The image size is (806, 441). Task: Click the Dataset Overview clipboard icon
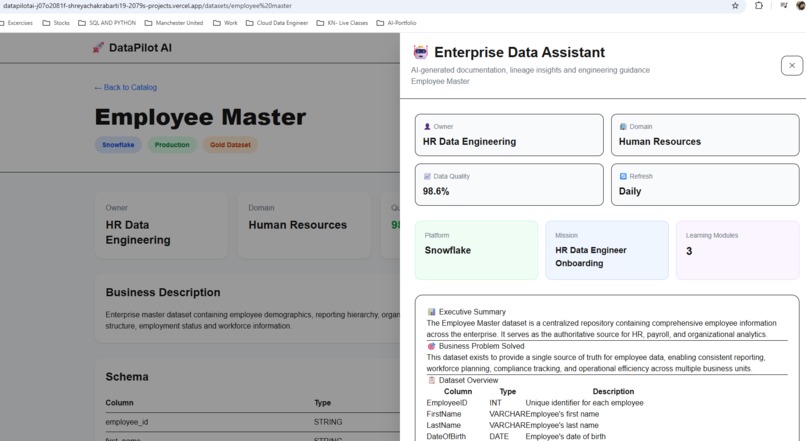pyautogui.click(x=431, y=380)
